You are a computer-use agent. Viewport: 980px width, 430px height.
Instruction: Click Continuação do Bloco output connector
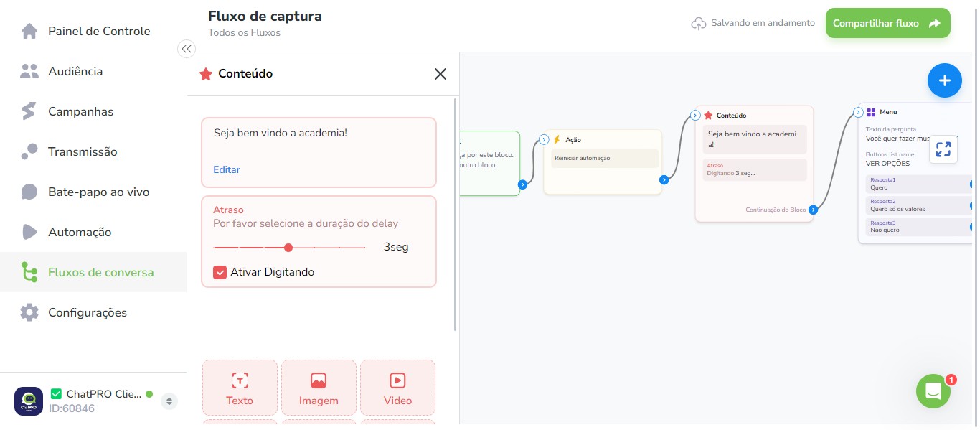click(x=813, y=210)
